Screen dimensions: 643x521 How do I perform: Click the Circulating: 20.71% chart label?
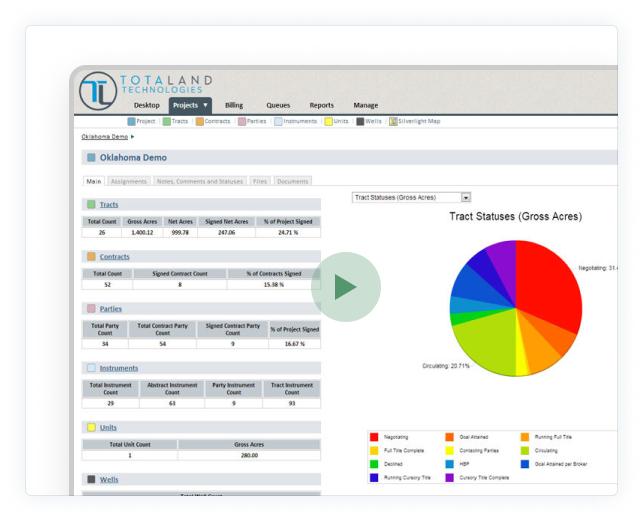[446, 366]
